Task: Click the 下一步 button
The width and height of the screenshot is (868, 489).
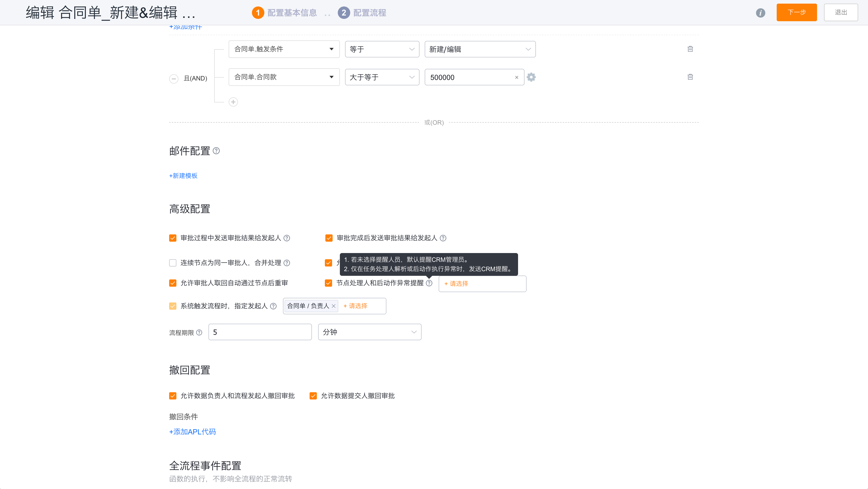Action: click(x=796, y=12)
